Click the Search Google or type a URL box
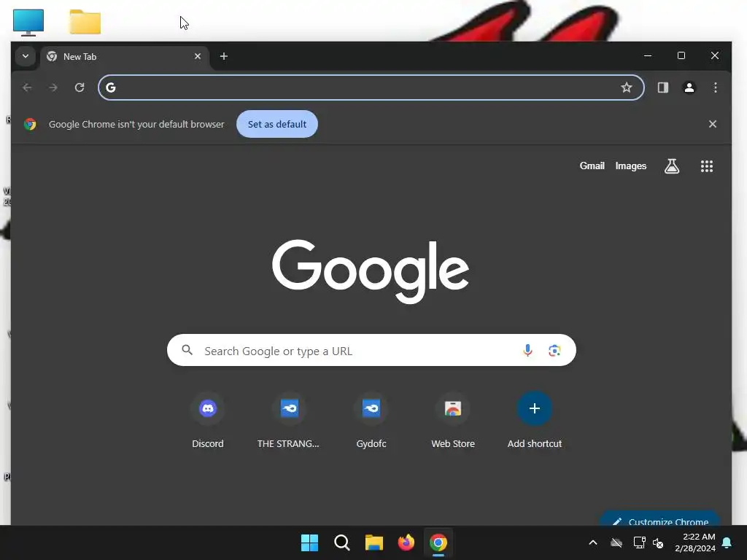The image size is (747, 560). 371,351
